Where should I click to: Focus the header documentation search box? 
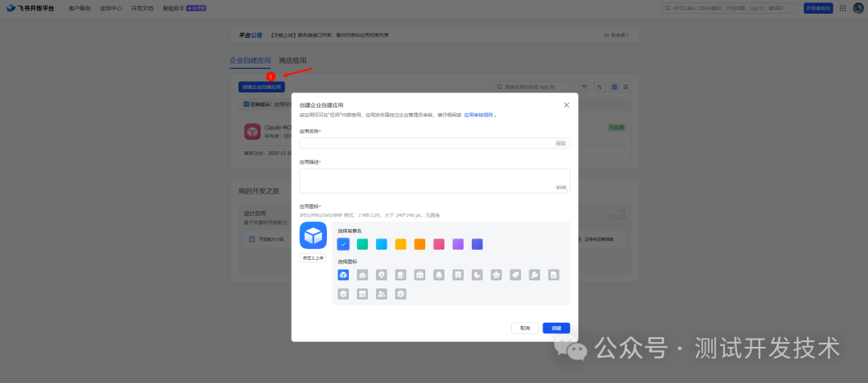pyautogui.click(x=729, y=8)
